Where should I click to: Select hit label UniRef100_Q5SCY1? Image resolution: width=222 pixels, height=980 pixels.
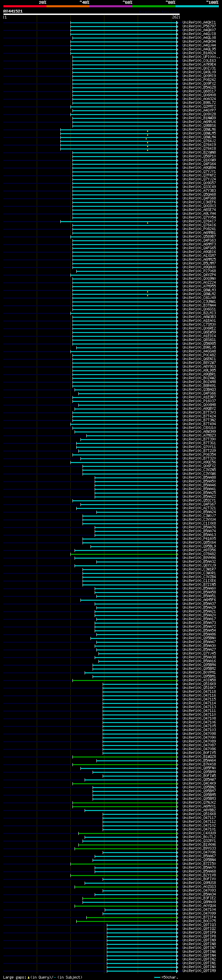199,500
